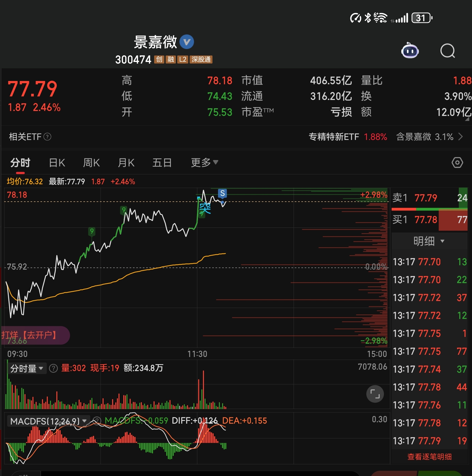
Task: Tap the 卖1 77.79 ask row
Action: point(430,198)
